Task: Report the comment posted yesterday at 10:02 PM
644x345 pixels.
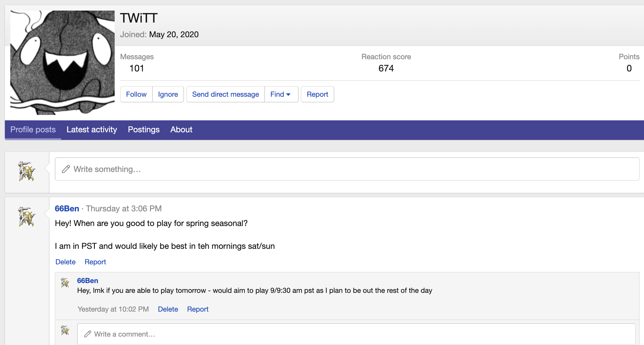Action: 198,309
